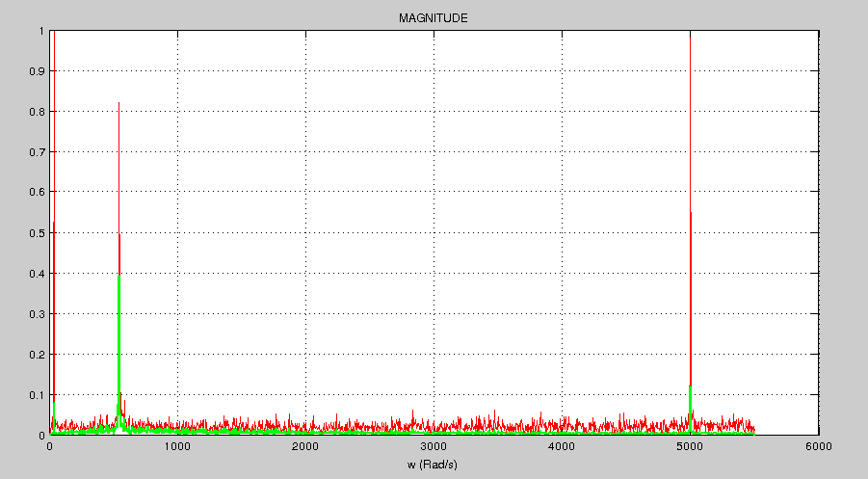This screenshot has height=479, width=868.
Task: Click the x-axis tick label 5000
Action: pos(690,446)
